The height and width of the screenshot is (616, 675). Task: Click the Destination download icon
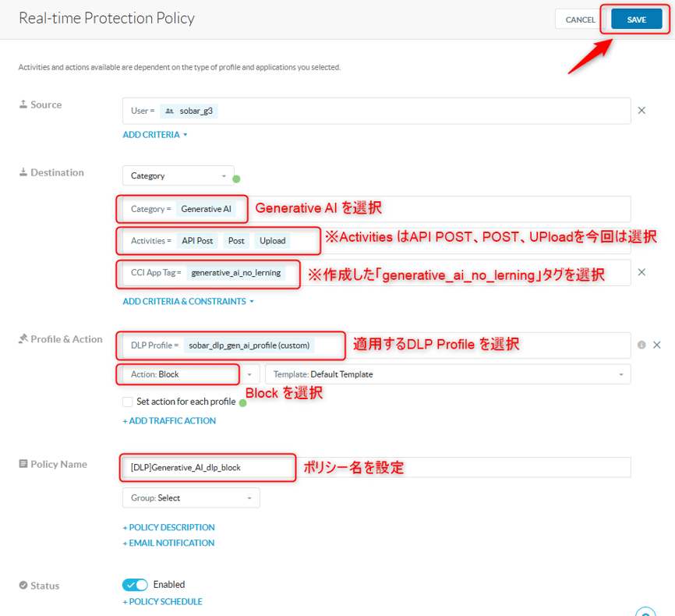(23, 172)
